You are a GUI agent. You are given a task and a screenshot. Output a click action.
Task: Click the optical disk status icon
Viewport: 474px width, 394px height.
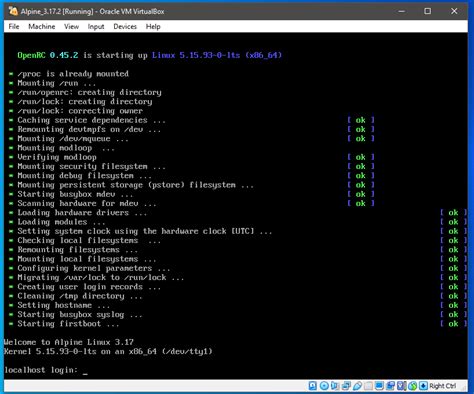coord(324,386)
